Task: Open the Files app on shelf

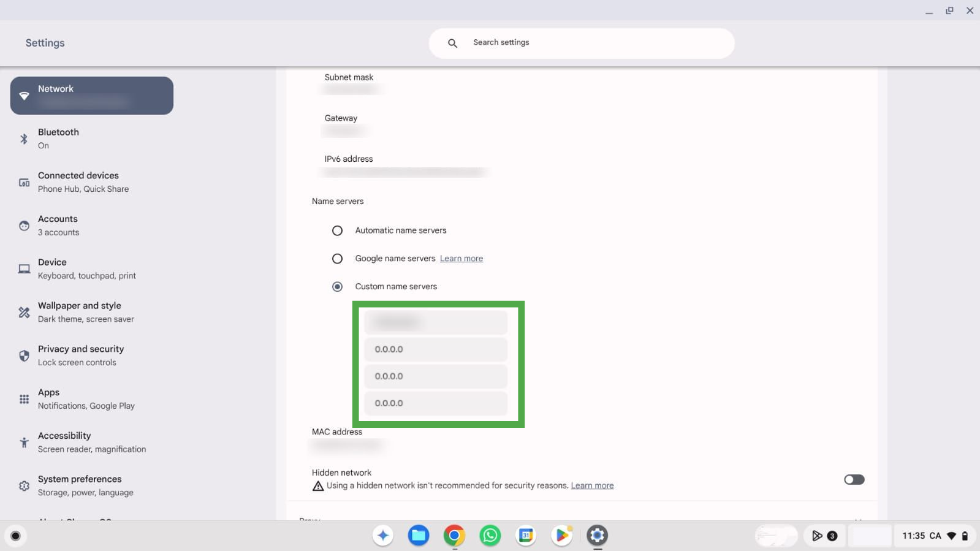Action: pos(419,536)
